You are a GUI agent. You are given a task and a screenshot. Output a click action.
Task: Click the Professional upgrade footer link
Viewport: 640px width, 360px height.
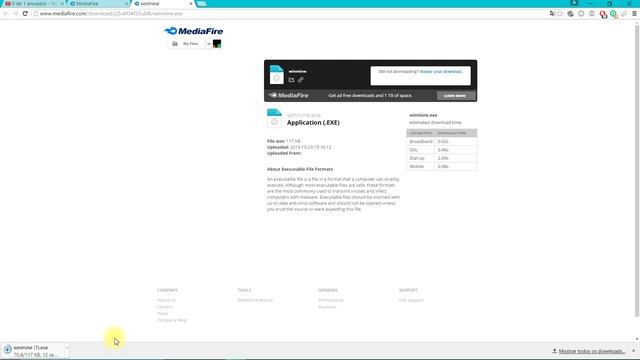pyautogui.click(x=331, y=300)
